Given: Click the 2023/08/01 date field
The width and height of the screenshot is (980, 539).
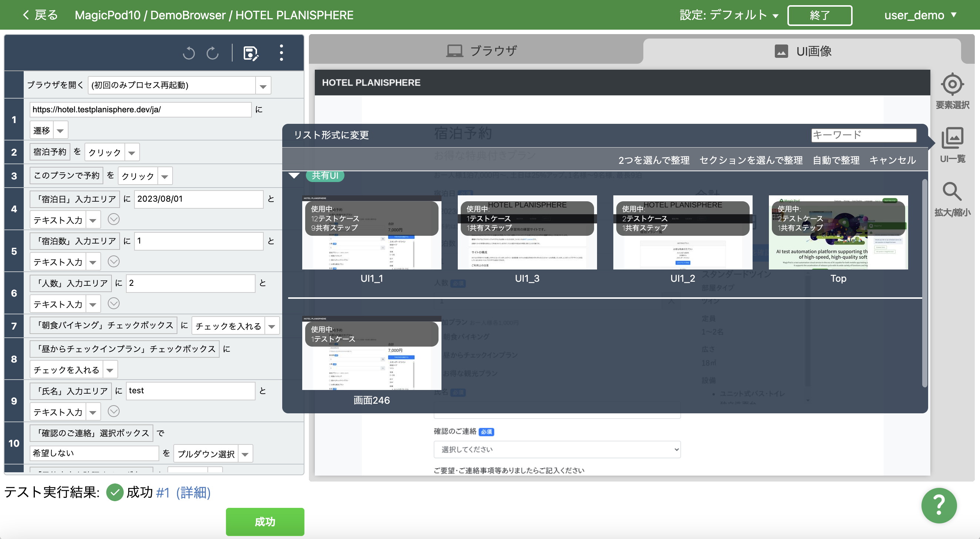Looking at the screenshot, I should coord(199,199).
